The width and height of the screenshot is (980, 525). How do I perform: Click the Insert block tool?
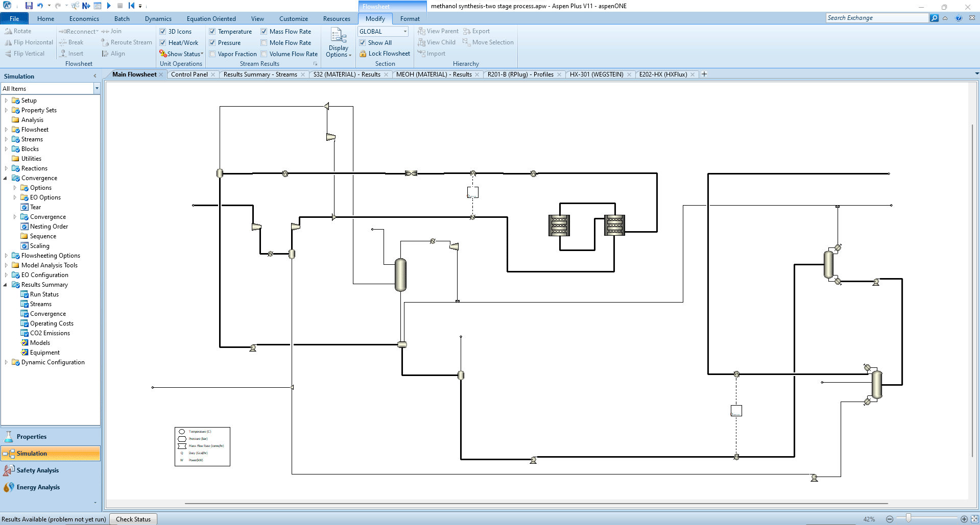point(70,54)
